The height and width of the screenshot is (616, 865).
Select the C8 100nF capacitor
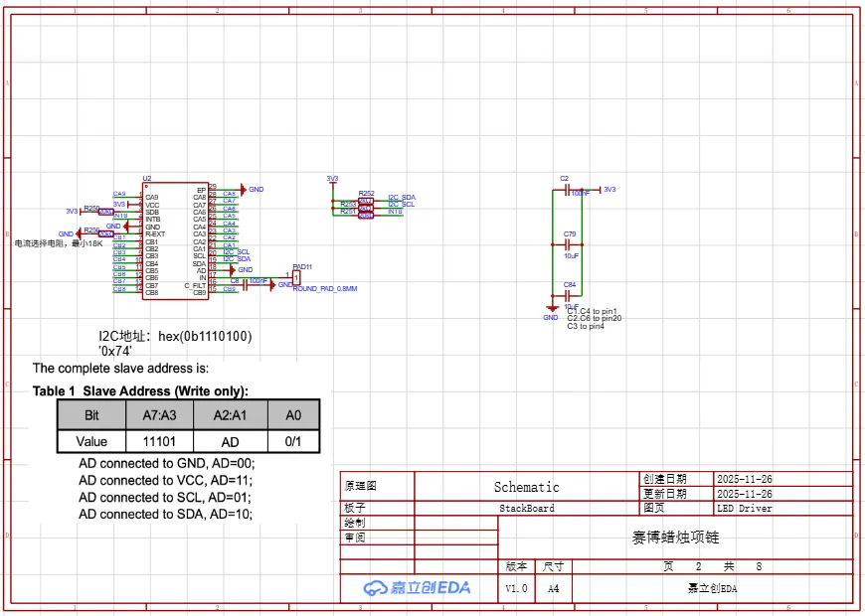(244, 282)
